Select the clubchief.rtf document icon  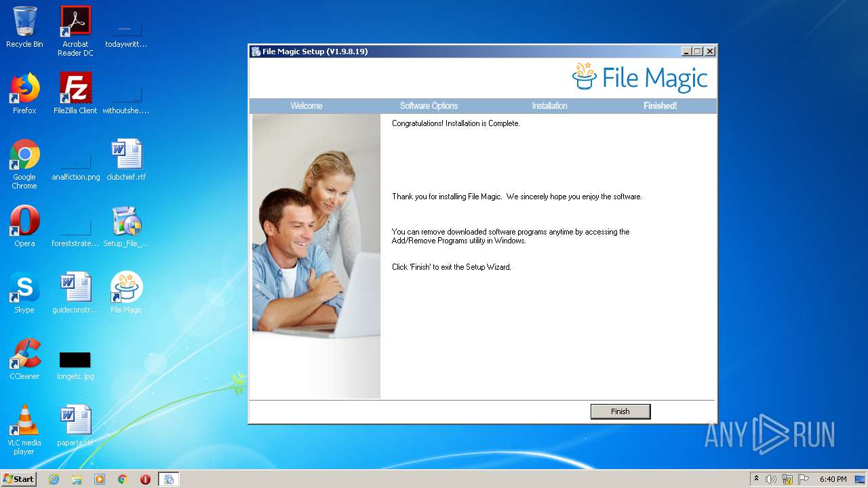tap(126, 160)
